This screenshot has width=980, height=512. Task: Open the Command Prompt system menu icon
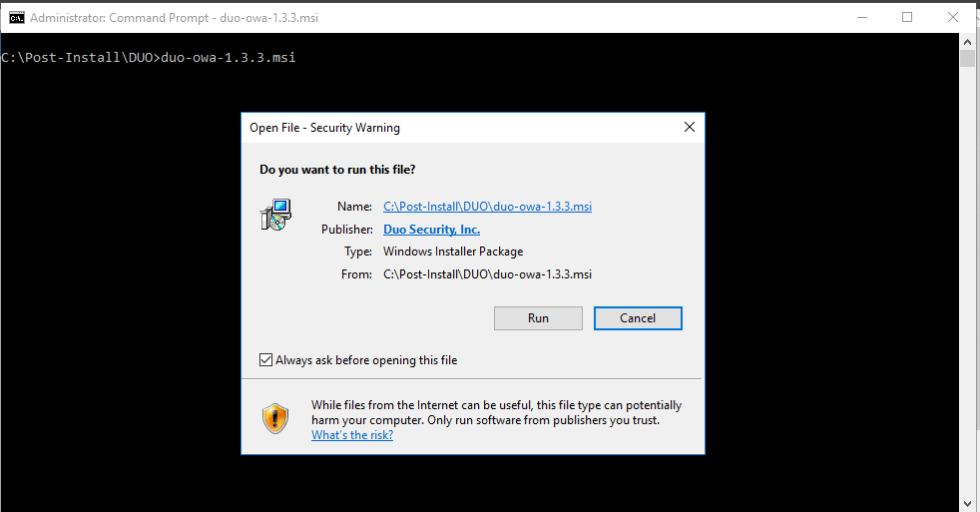click(17, 18)
